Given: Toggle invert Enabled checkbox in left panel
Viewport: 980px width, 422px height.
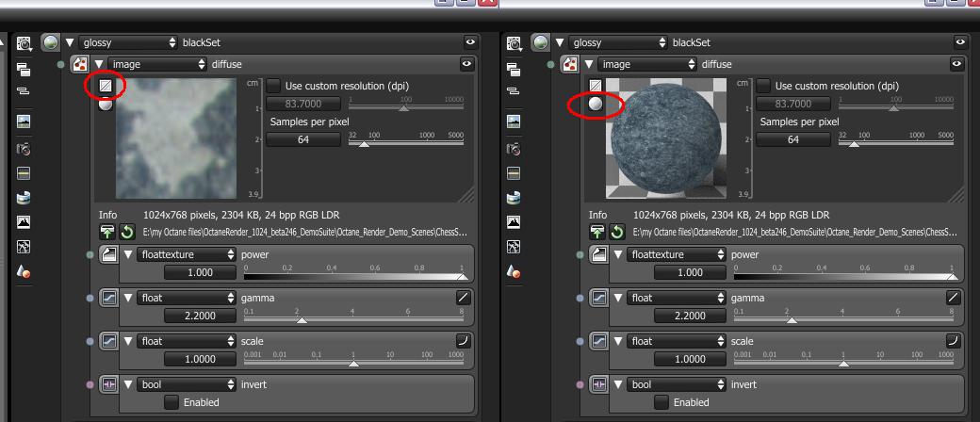Looking at the screenshot, I should click(171, 402).
